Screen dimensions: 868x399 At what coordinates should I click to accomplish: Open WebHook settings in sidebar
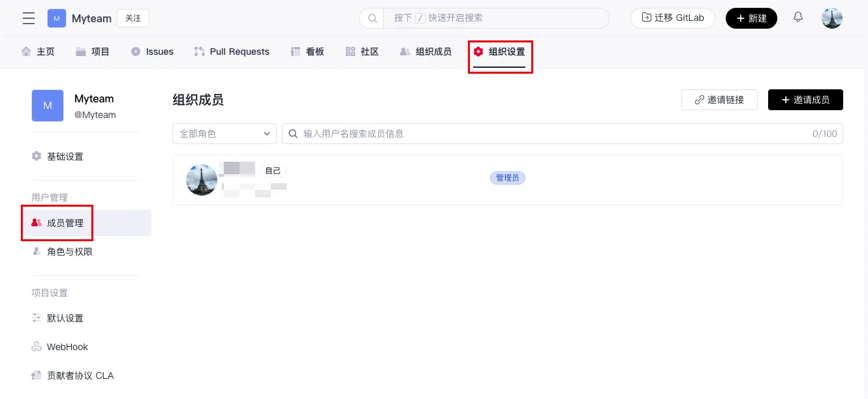(x=67, y=347)
